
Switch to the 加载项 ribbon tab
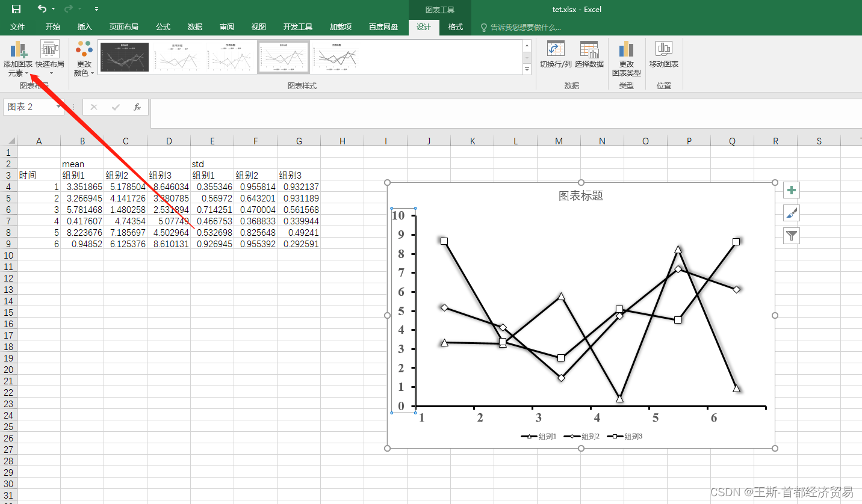coord(341,27)
